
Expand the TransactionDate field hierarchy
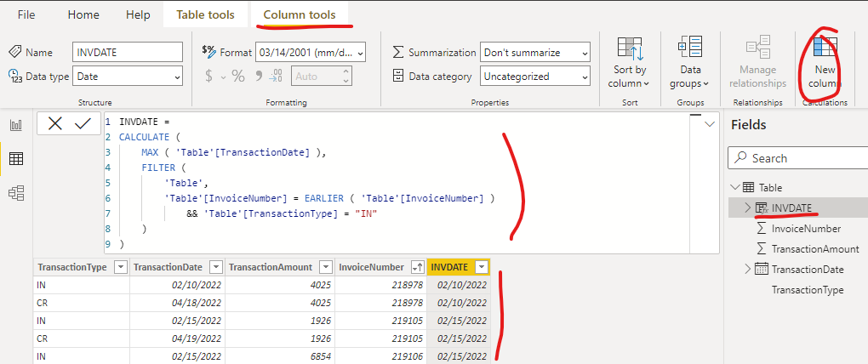(x=748, y=270)
